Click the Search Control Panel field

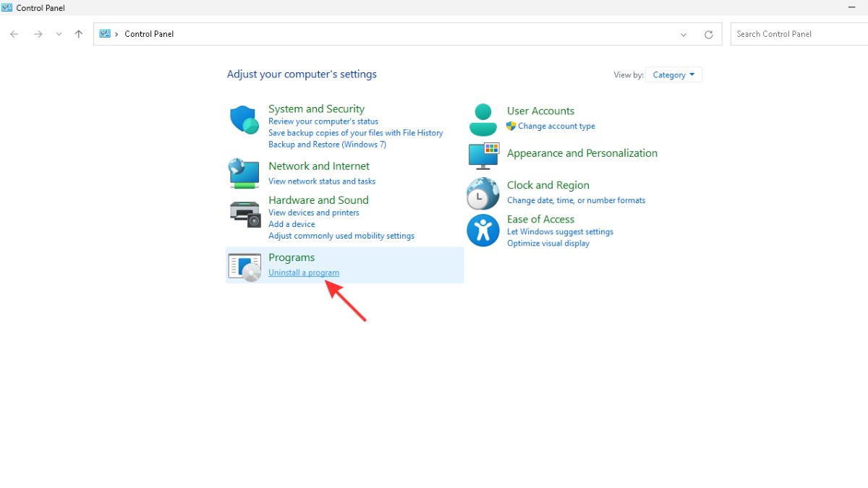[799, 34]
